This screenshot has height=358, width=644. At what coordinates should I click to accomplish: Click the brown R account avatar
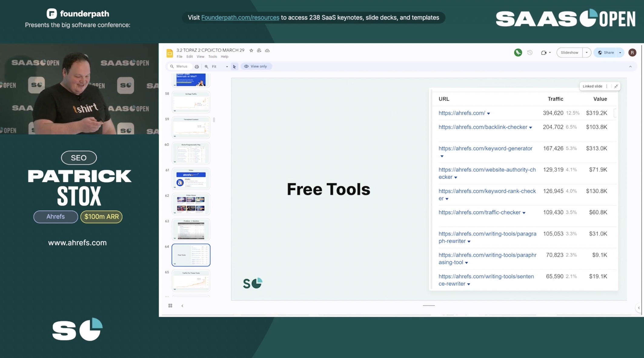(632, 52)
